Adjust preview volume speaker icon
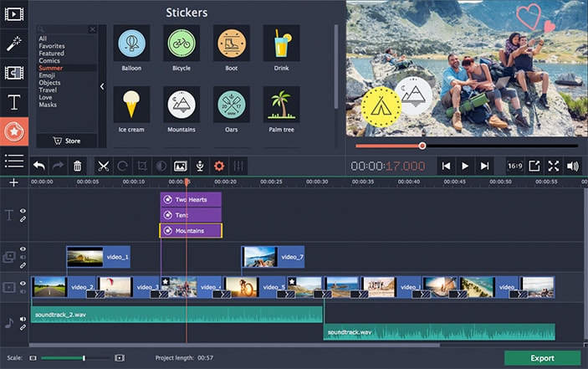588x369 pixels. click(x=573, y=166)
